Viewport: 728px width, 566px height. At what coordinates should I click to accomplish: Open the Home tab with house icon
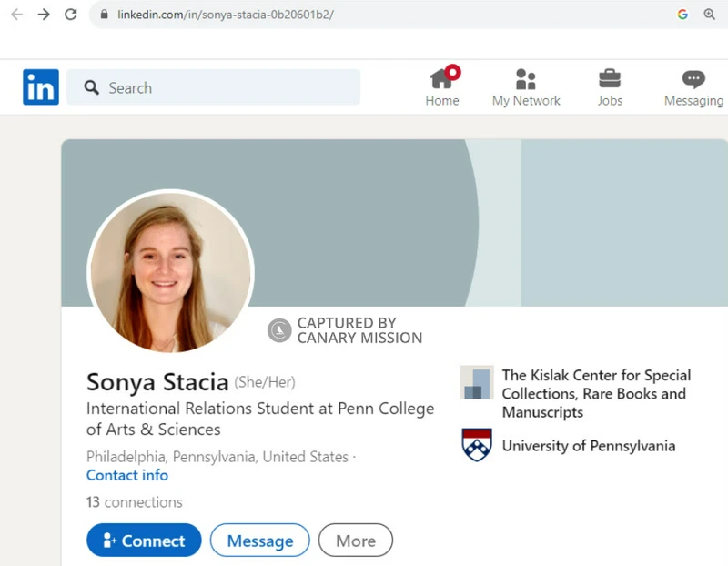tap(442, 86)
